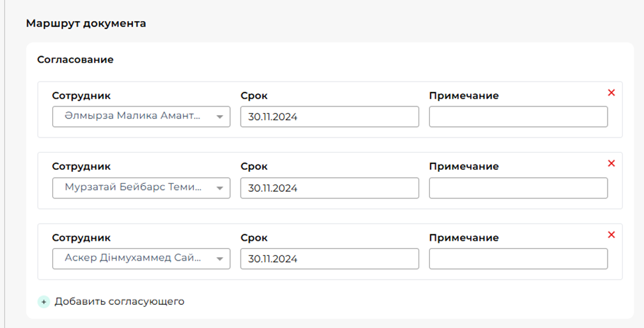Remove the Аскер Дінмухаммед approver row
Screen dimensions: 644x328
pos(611,235)
